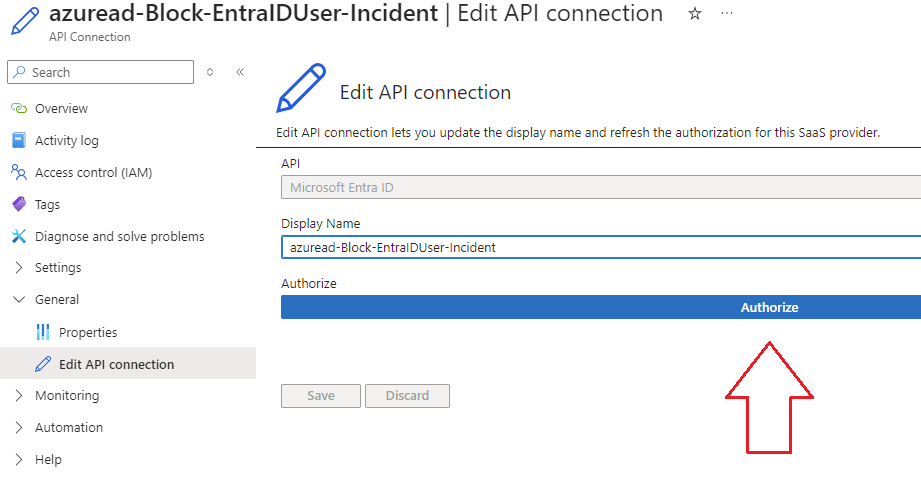This screenshot has width=921, height=481.
Task: Click the Overview icon in sidebar
Action: pos(18,108)
